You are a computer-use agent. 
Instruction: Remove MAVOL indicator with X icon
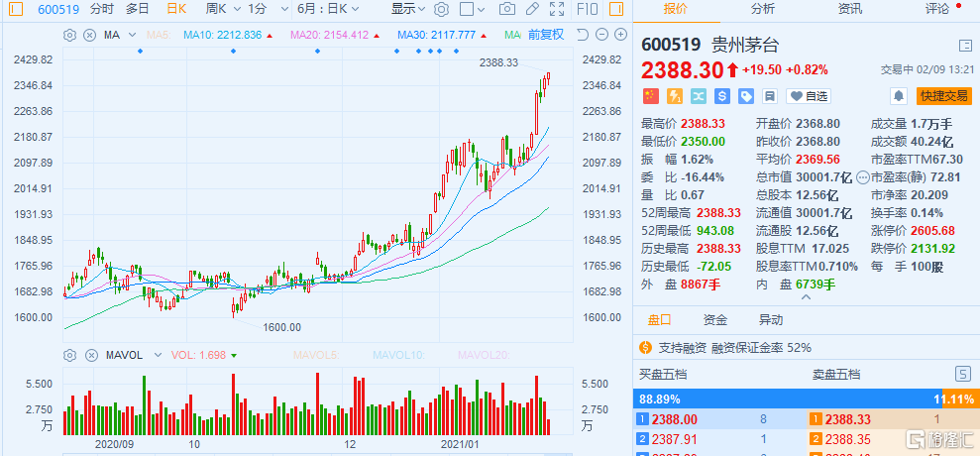point(90,355)
